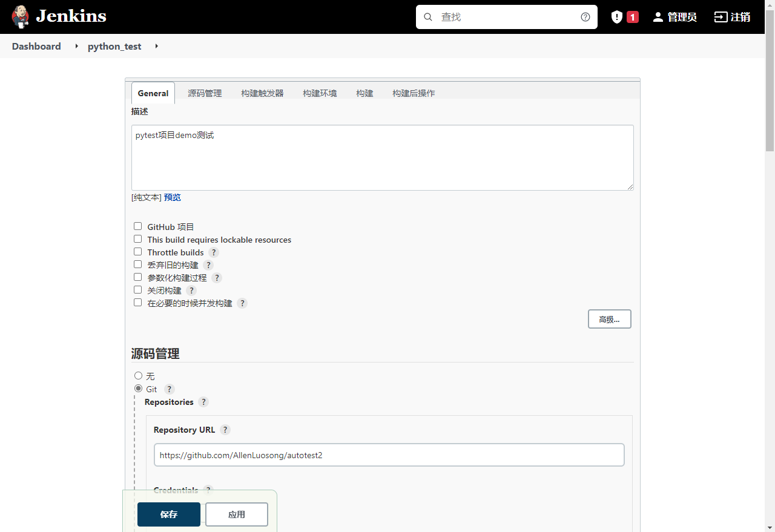The height and width of the screenshot is (532, 775).
Task: Click the 保存 button
Action: [x=168, y=514]
